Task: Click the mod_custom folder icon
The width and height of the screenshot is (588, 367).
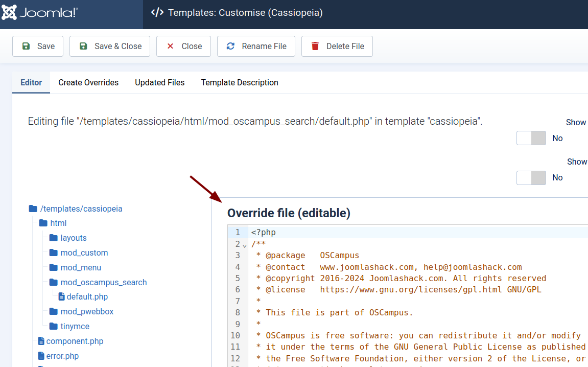Action: [54, 253]
